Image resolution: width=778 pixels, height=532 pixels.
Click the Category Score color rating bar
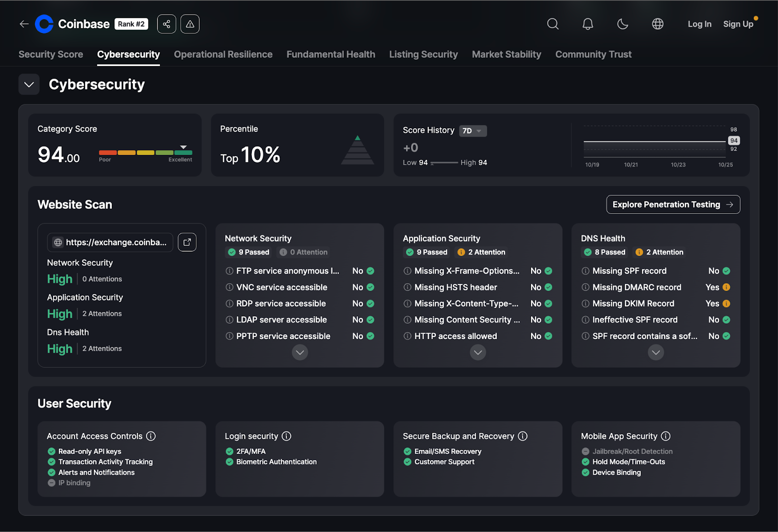pos(145,153)
